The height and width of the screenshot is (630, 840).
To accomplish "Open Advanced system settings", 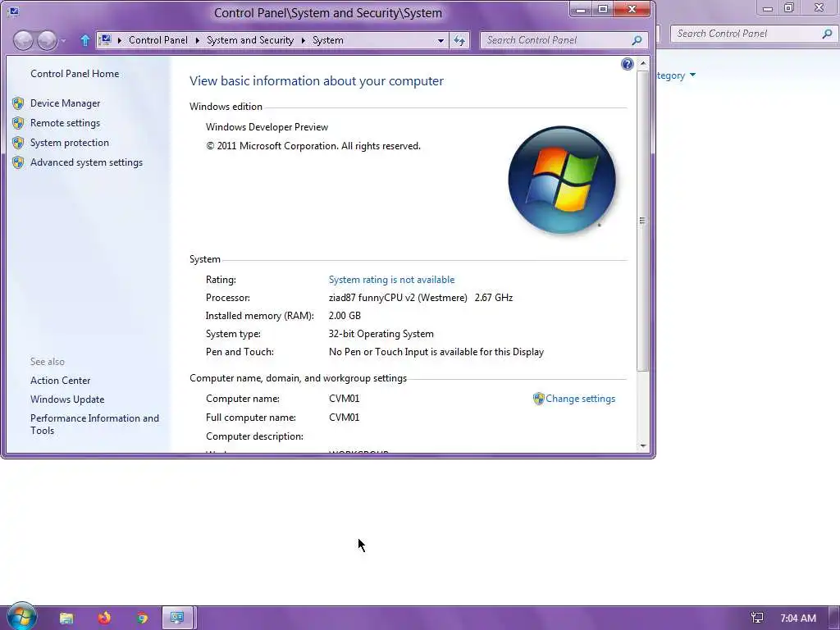I will (86, 162).
